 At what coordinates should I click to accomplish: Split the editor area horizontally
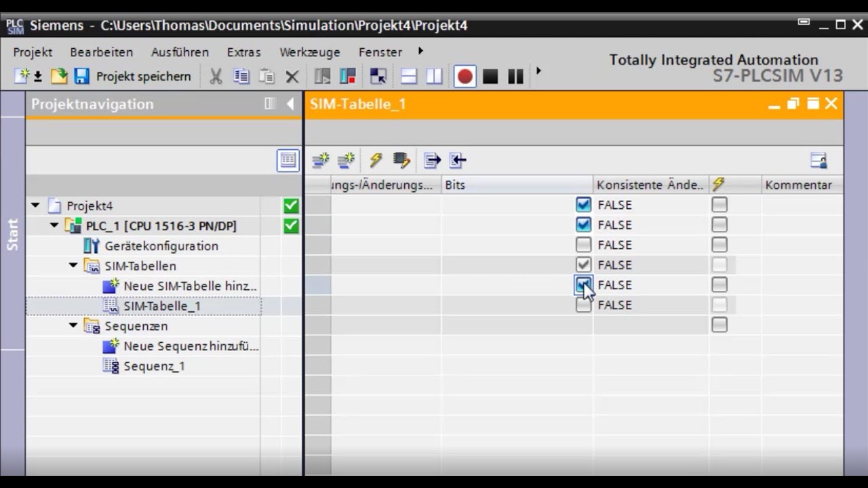[x=409, y=77]
